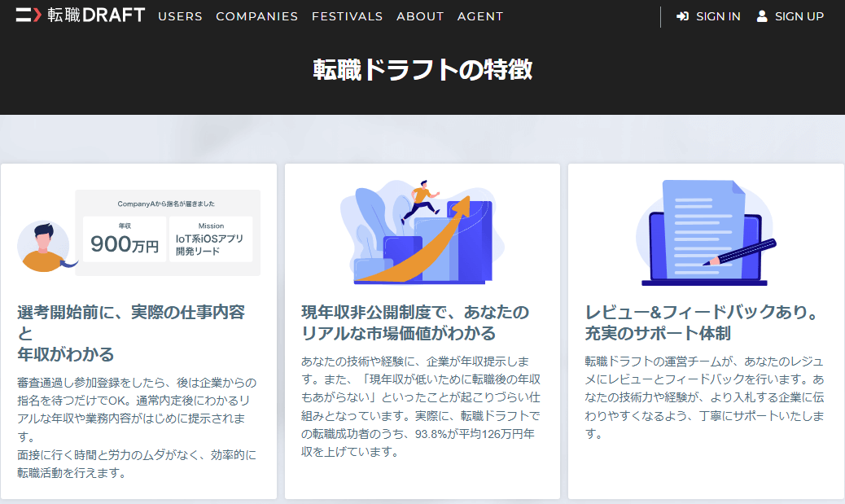This screenshot has width=845, height=504.
Task: Click the document and pencil illustration
Action: [706, 232]
